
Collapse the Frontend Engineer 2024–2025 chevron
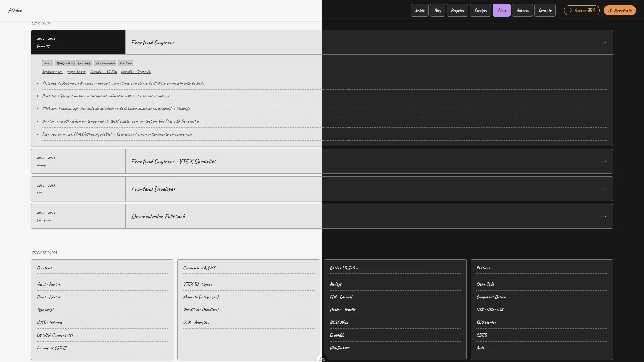(605, 43)
